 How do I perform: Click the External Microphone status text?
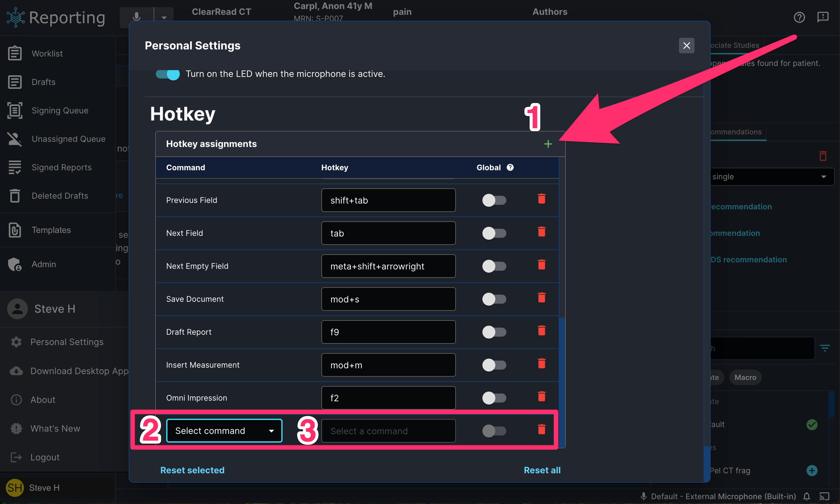(x=723, y=497)
